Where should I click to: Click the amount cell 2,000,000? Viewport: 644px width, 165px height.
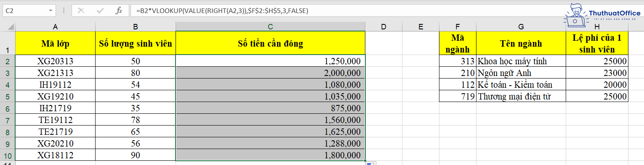[270, 73]
